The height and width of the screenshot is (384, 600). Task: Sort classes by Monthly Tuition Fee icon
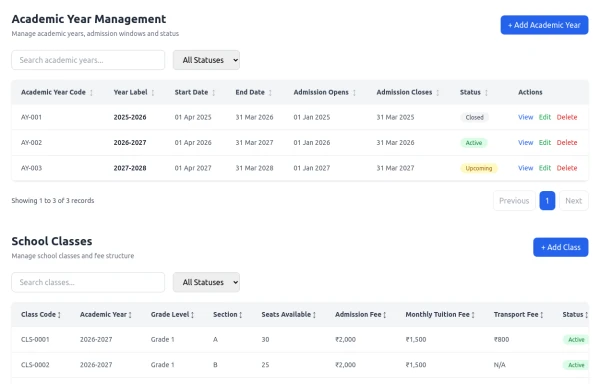coord(473,315)
